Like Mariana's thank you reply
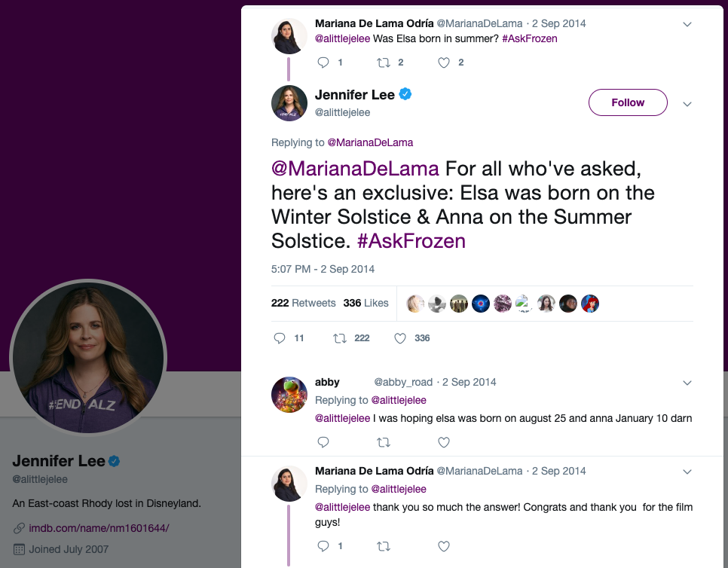This screenshot has width=728, height=568. (x=444, y=545)
